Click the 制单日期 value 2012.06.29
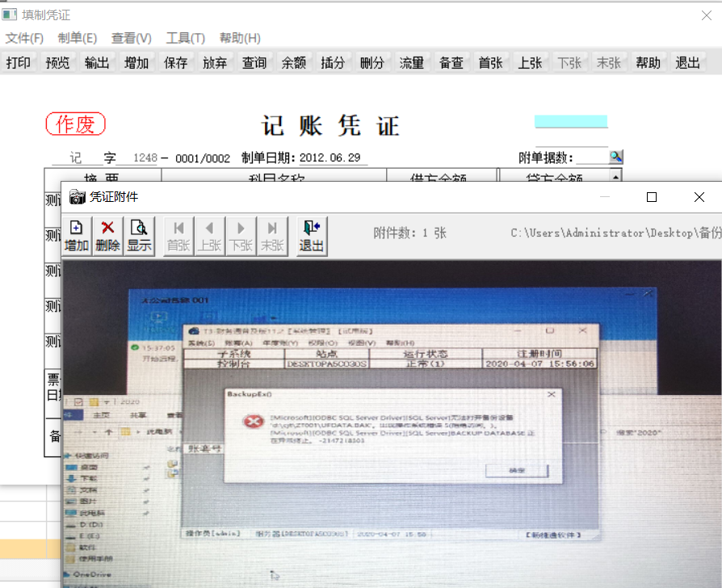The width and height of the screenshot is (722, 588). tap(330, 158)
